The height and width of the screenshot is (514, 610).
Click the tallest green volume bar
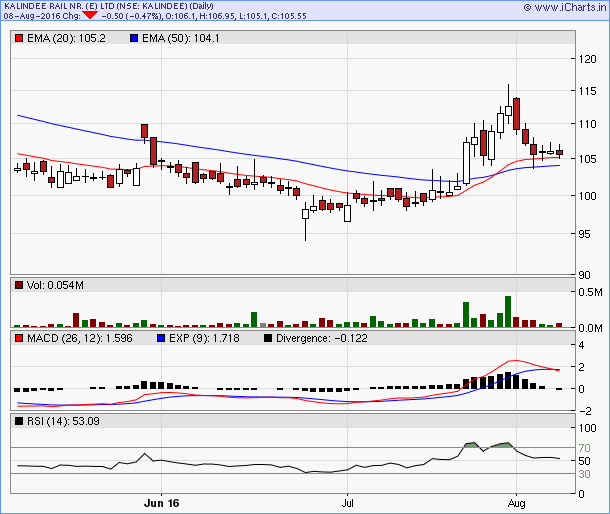(x=508, y=311)
